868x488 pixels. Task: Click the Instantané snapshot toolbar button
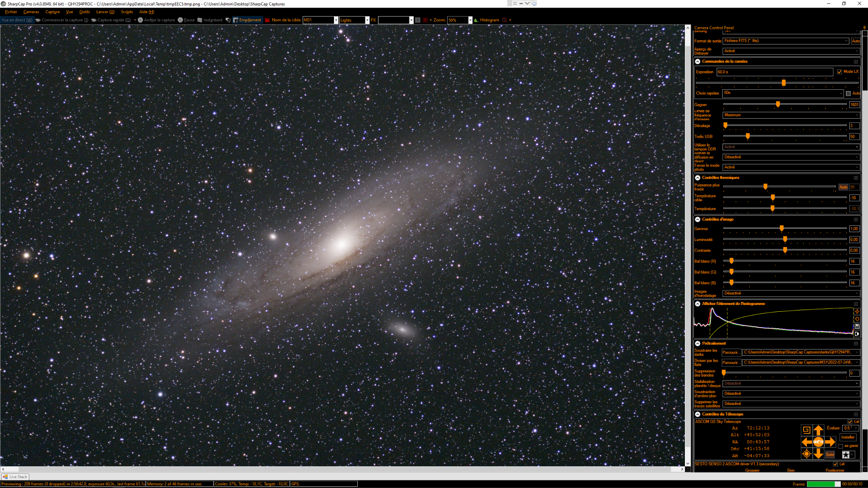tap(210, 20)
